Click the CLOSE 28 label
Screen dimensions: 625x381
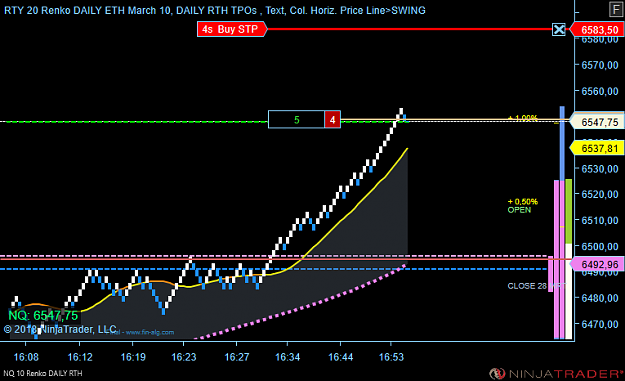pos(527,286)
